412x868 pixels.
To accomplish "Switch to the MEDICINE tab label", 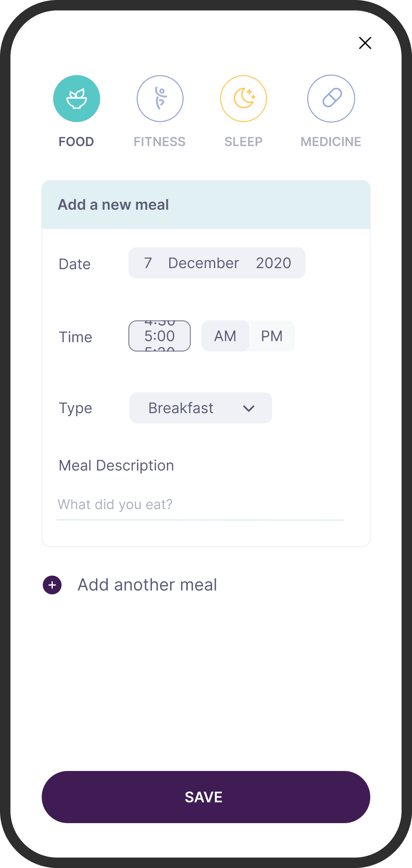I will pos(331,142).
